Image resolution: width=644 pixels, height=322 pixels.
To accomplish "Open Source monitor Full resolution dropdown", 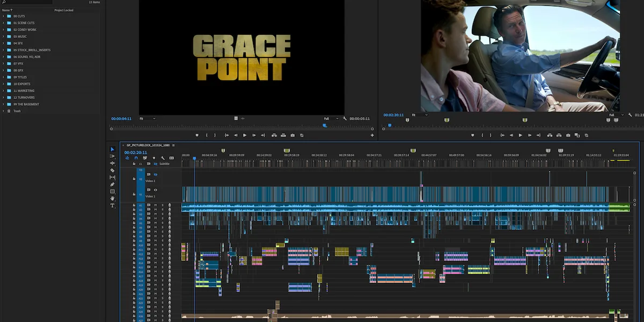I will (x=331, y=119).
